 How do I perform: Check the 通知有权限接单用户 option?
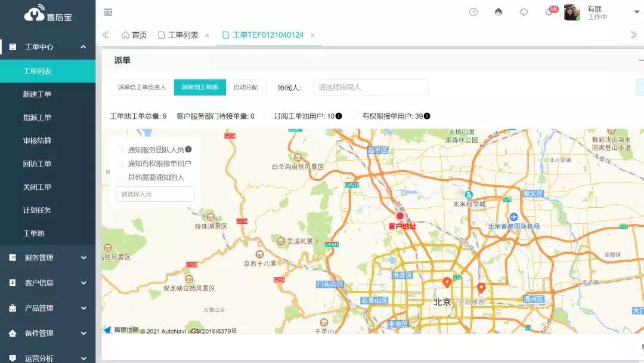[x=120, y=164]
